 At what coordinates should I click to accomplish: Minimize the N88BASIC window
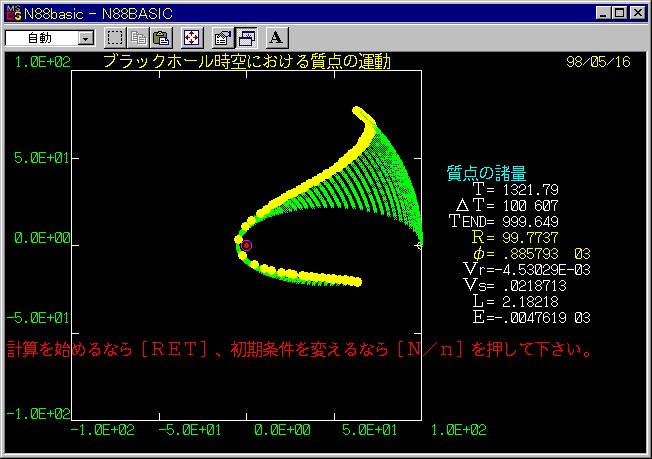pyautogui.click(x=603, y=13)
